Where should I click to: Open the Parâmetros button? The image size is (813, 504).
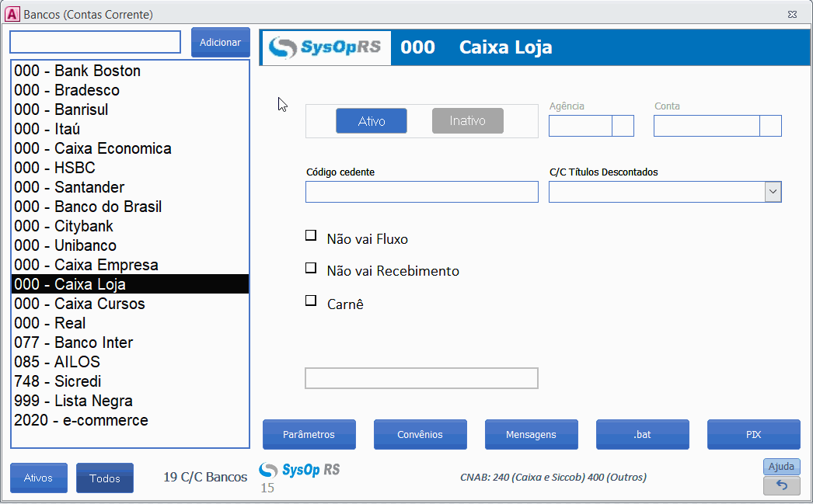(x=309, y=434)
